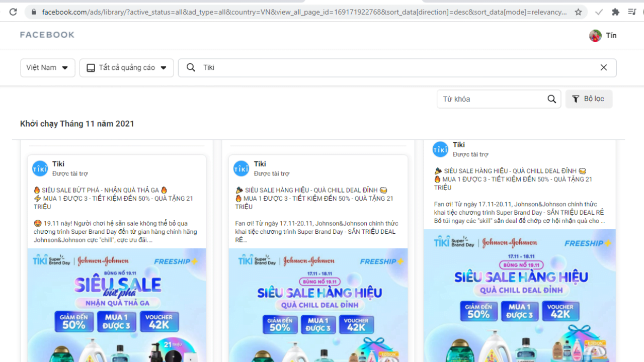644x362 pixels.
Task: Clear the Tiki search using the X icon
Action: pos(604,67)
